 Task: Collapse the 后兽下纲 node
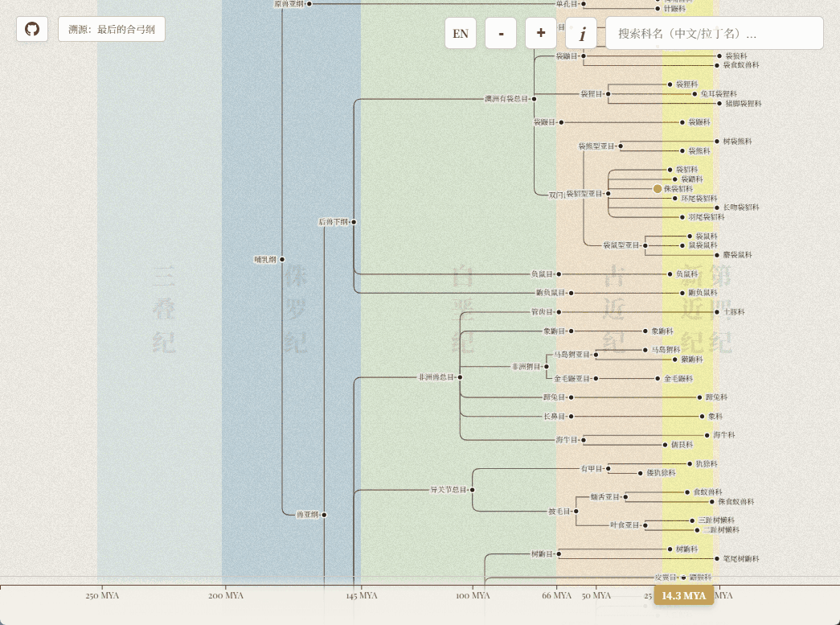354,221
